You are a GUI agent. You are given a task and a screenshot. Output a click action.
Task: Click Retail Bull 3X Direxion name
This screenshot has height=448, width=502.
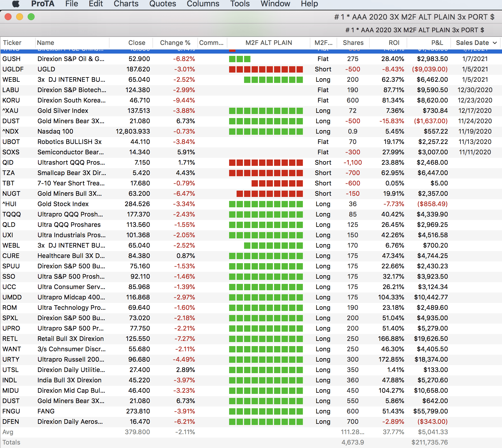[x=71, y=339]
